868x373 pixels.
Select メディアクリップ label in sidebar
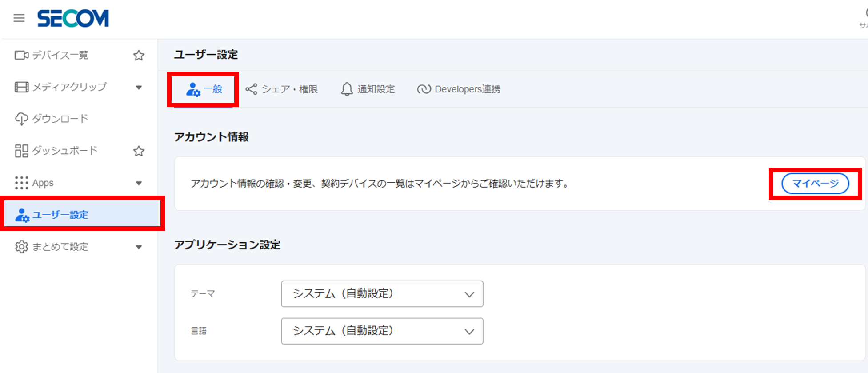tap(69, 87)
